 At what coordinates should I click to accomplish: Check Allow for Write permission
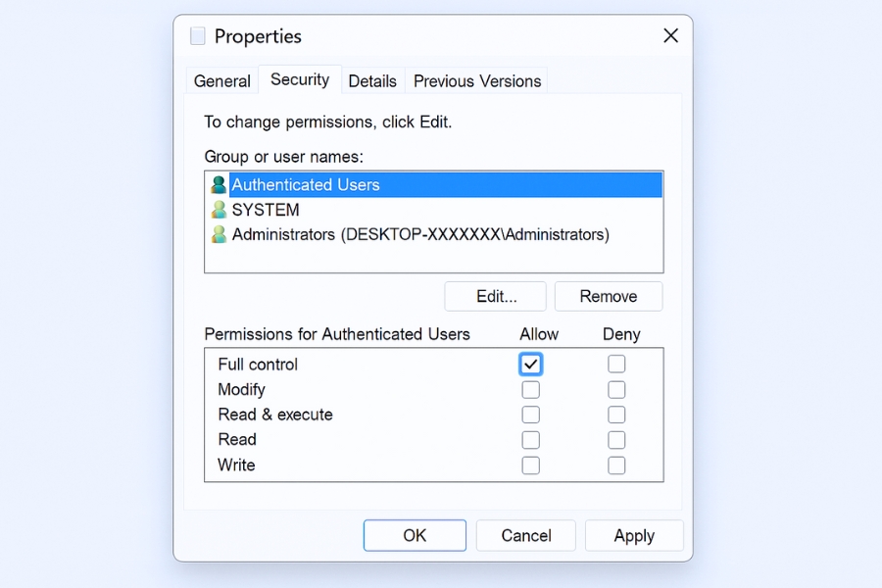pos(530,465)
